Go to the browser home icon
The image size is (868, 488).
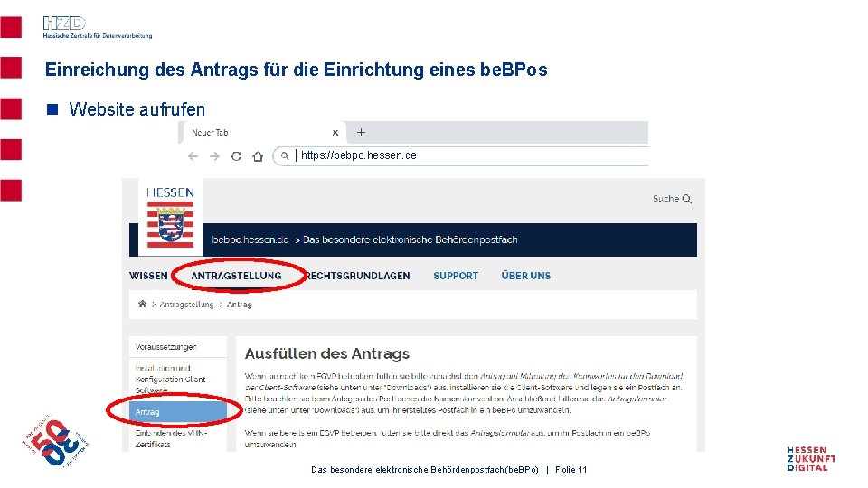click(258, 156)
